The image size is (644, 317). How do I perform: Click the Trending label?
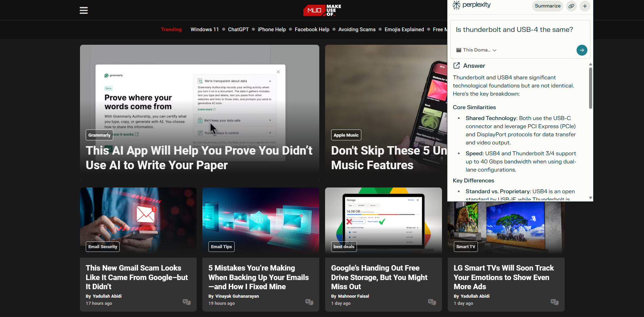(171, 29)
